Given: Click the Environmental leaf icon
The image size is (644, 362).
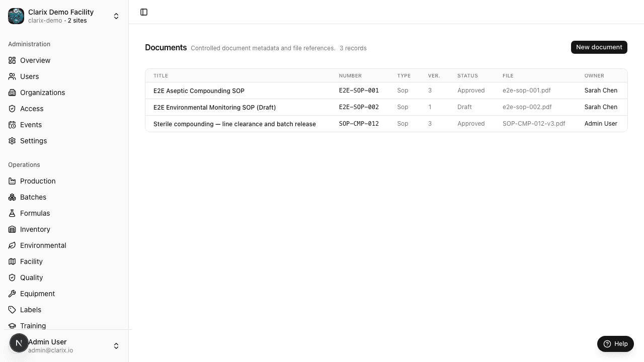Looking at the screenshot, I should [x=12, y=245].
